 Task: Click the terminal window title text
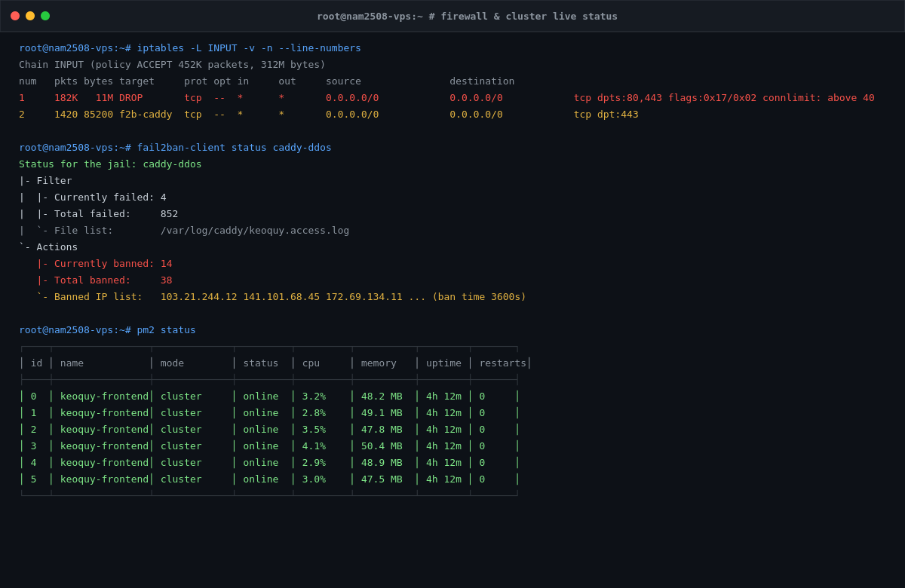point(467,16)
